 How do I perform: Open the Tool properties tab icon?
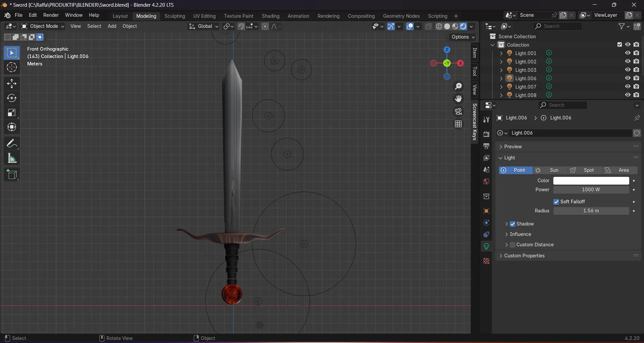[x=486, y=119]
